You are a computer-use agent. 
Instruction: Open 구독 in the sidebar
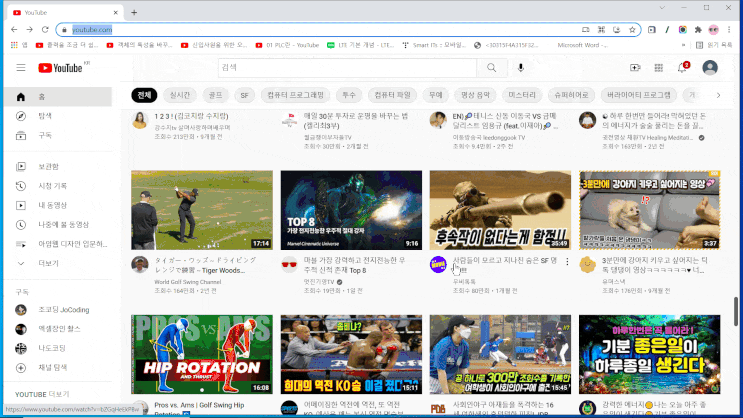(58, 136)
